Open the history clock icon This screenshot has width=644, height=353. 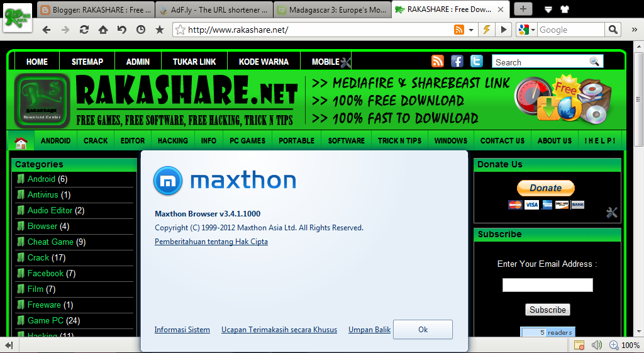click(x=141, y=30)
